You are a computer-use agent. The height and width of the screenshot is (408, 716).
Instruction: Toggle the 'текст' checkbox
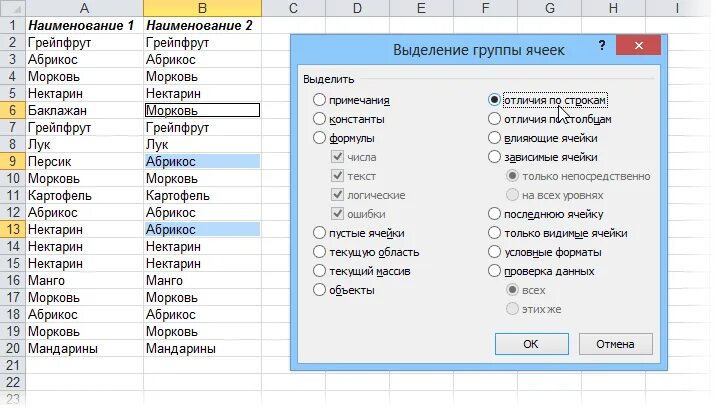pyautogui.click(x=337, y=175)
